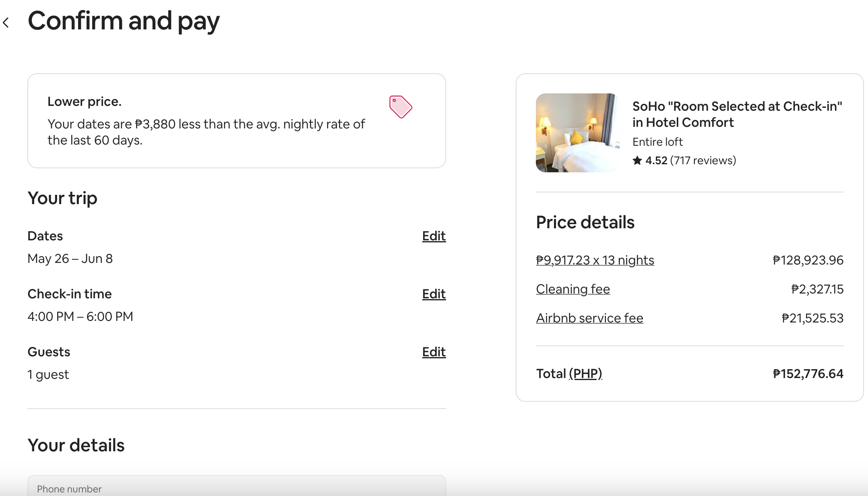Change the PHP currency link
868x496 pixels.
tap(585, 374)
